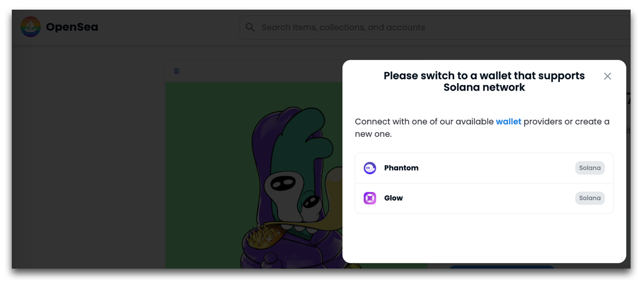Open the blue wallet hyperlink
This screenshot has height=282, width=644.
tap(508, 122)
